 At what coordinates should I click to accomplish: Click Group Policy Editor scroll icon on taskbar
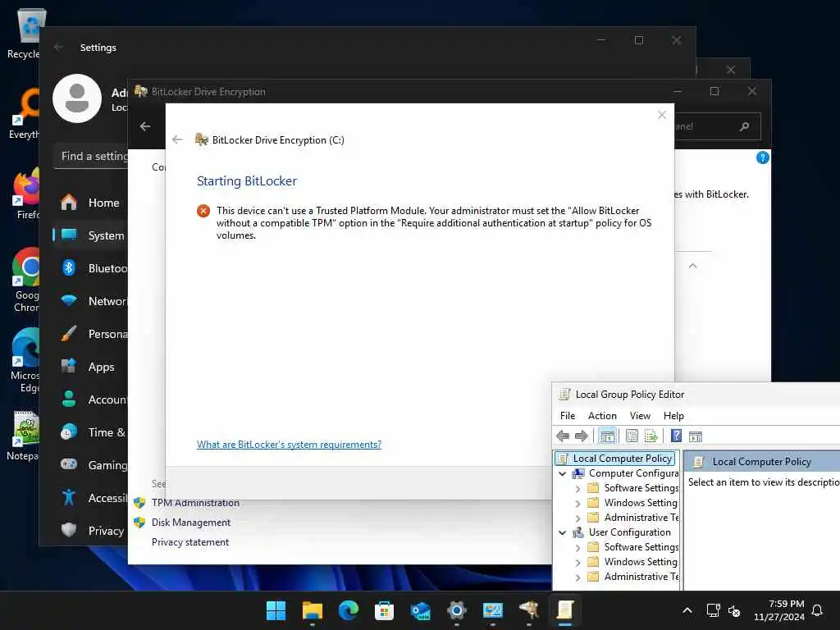564,610
